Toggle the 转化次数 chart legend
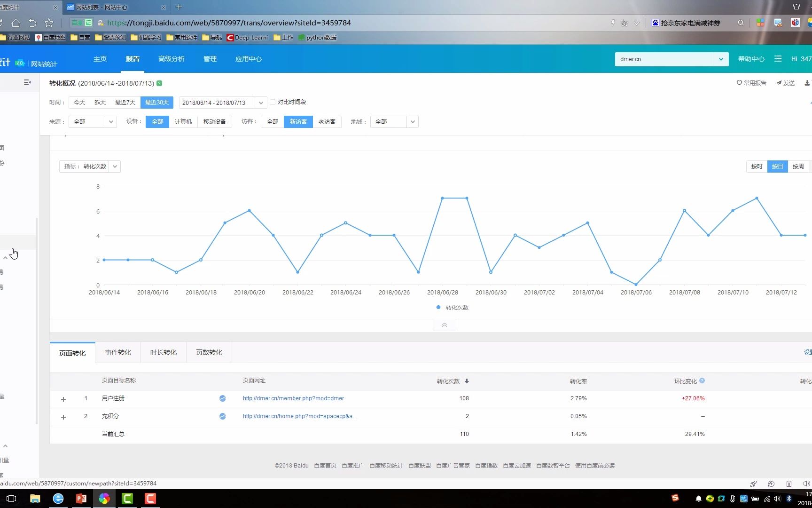Screen dimensions: 812x508 [453, 308]
